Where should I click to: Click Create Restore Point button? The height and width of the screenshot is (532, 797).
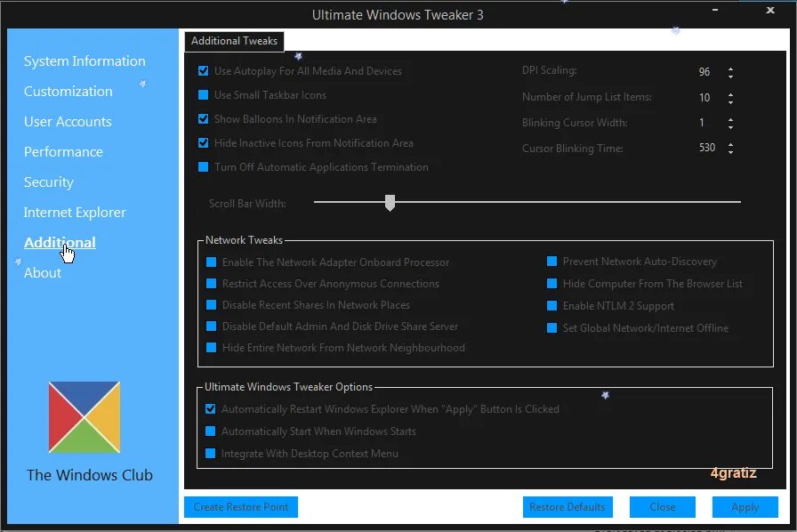coord(241,507)
